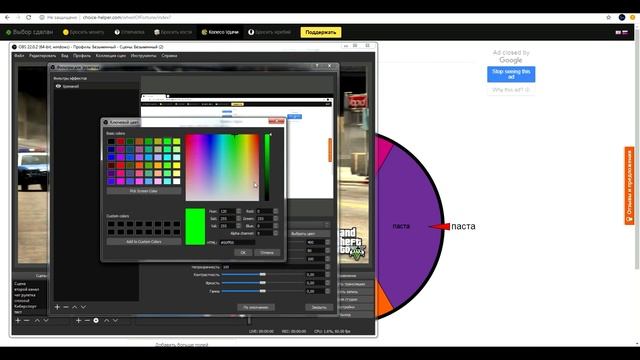
Task: Open the OBS 'Справка' menu
Action: 169,56
